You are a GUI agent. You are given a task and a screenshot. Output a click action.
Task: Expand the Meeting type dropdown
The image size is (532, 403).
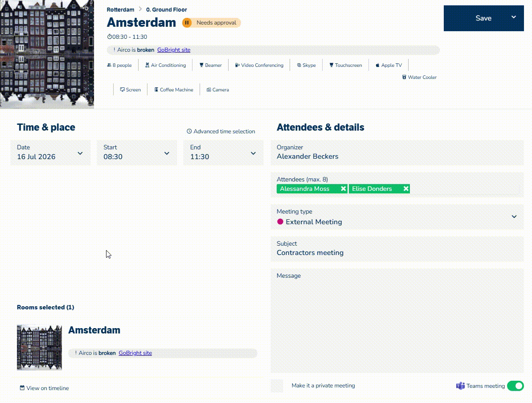pyautogui.click(x=397, y=217)
